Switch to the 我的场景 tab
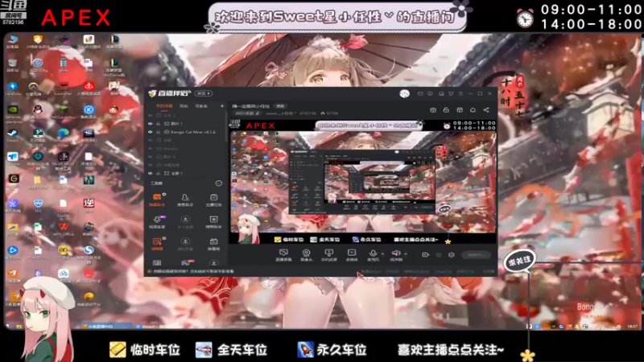The width and height of the screenshot is (644, 362). 164,106
